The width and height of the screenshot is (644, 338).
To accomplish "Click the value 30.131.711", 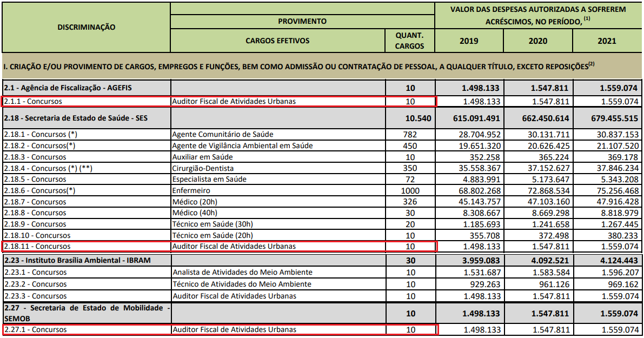I will [x=549, y=135].
